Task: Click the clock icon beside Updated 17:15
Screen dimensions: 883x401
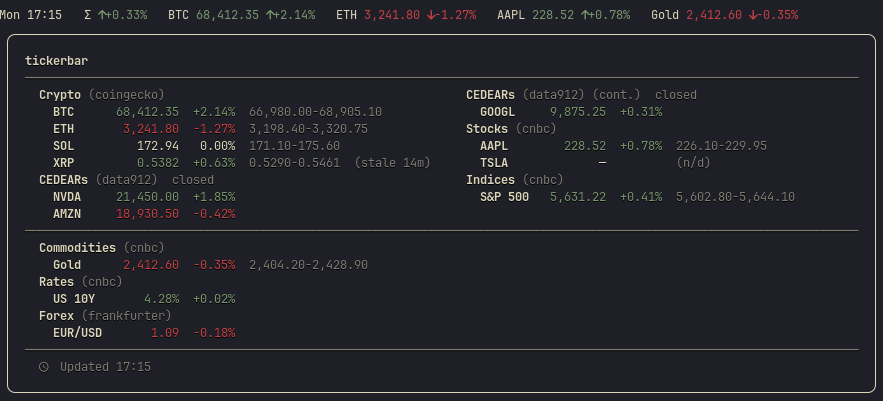Action: pos(44,367)
